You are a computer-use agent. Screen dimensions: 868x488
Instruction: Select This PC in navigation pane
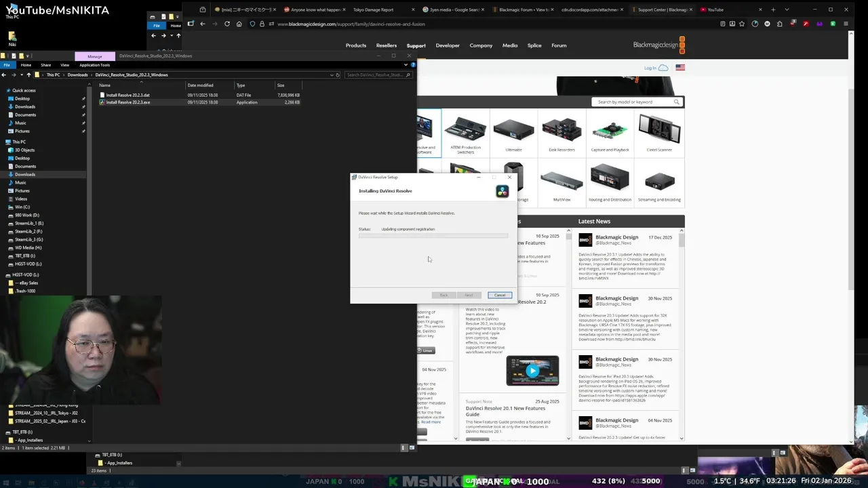point(19,142)
